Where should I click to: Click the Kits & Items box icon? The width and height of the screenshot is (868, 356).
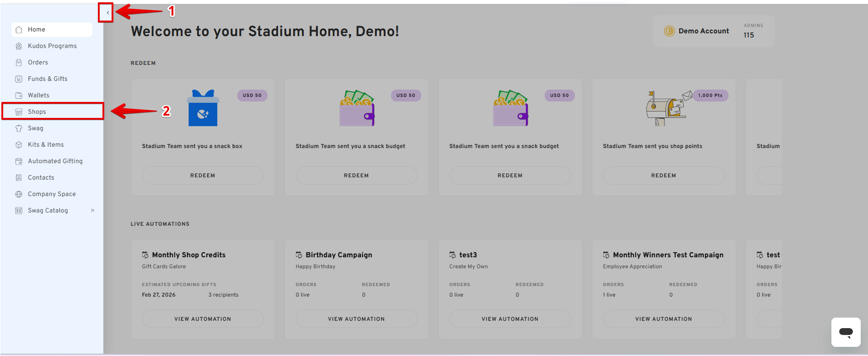[19, 145]
